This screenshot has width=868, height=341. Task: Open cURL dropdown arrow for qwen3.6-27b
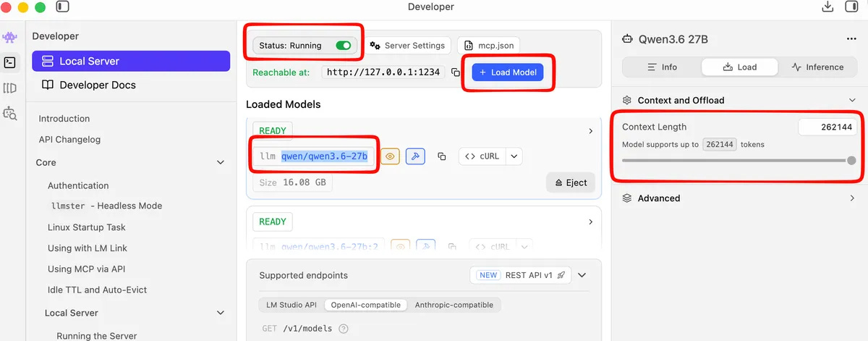pos(514,156)
